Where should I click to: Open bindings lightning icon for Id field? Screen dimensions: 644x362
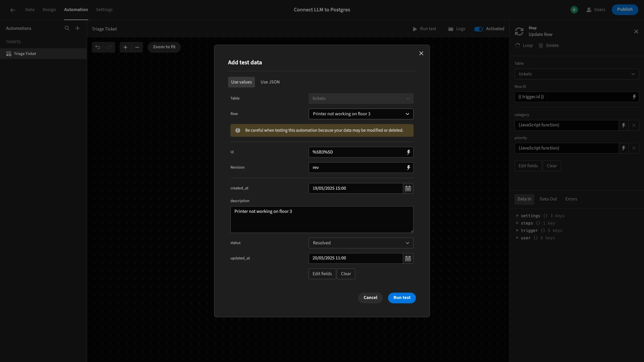(x=409, y=152)
